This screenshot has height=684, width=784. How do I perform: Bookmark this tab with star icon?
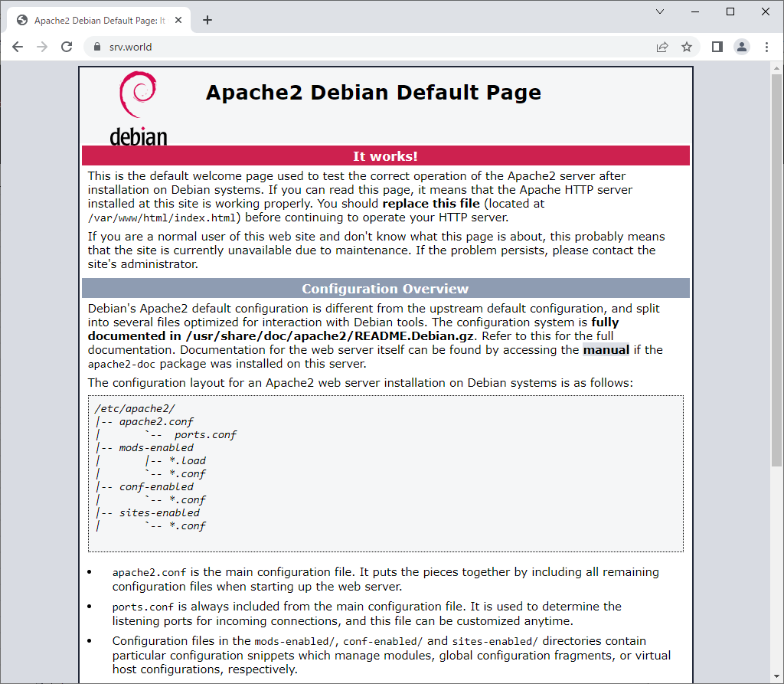tap(687, 47)
